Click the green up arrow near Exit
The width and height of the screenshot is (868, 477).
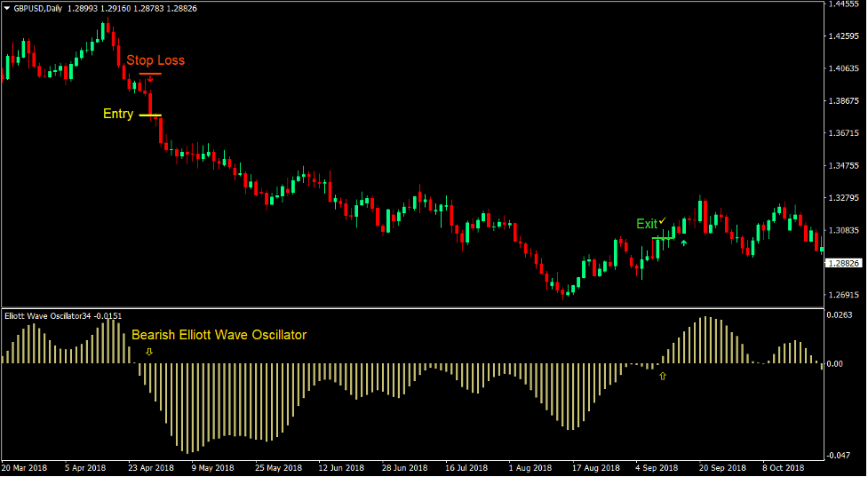point(684,242)
